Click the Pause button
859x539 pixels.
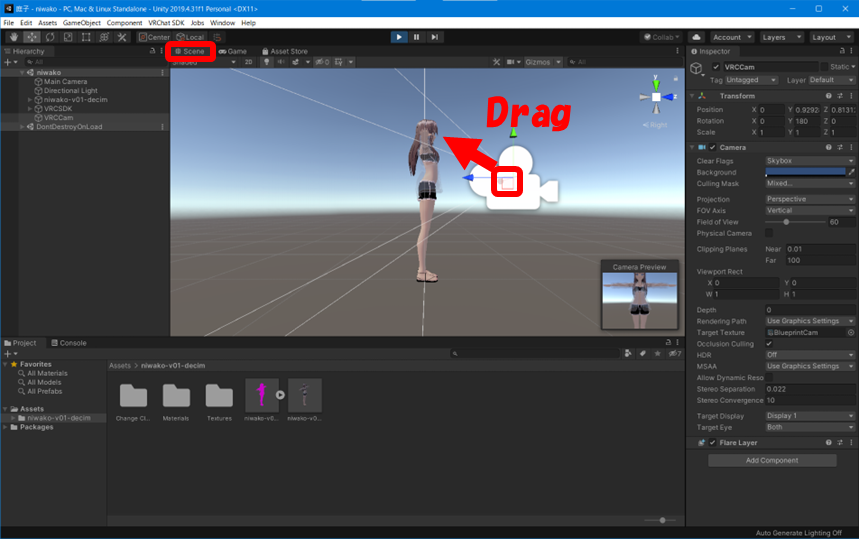point(417,37)
